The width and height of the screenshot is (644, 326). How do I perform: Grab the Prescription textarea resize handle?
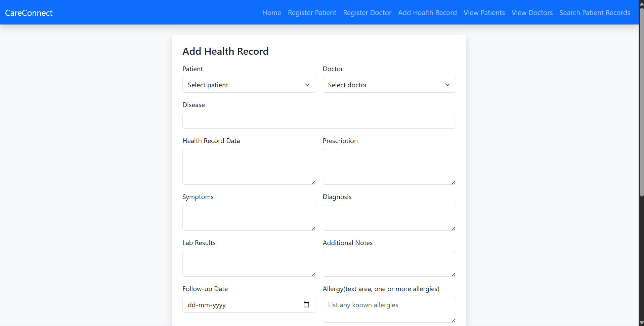454,182
